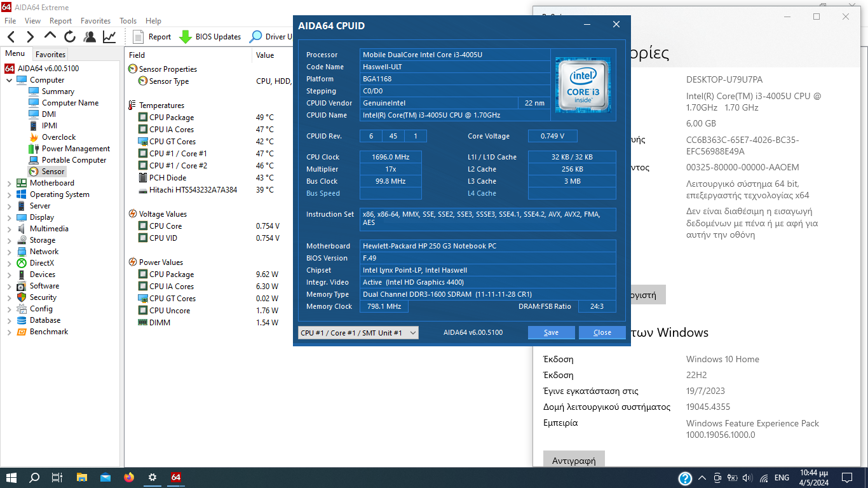This screenshot has width=868, height=488.
Task: Open the Tools menu
Action: pos(128,21)
